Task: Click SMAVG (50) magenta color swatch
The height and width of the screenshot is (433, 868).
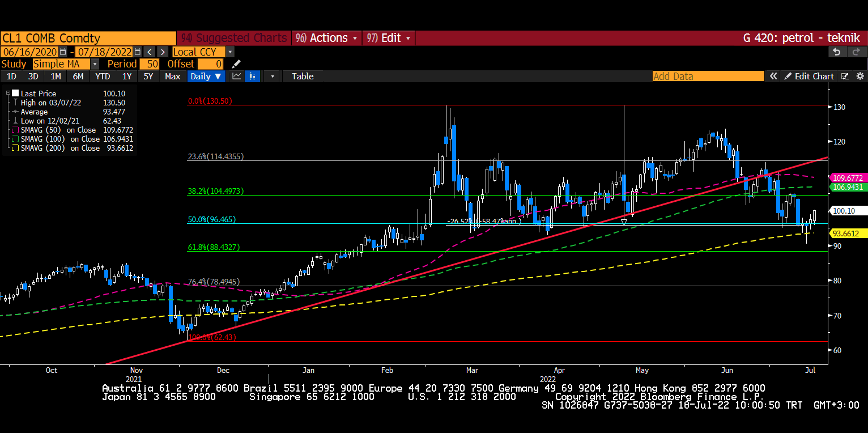Action: (x=15, y=130)
